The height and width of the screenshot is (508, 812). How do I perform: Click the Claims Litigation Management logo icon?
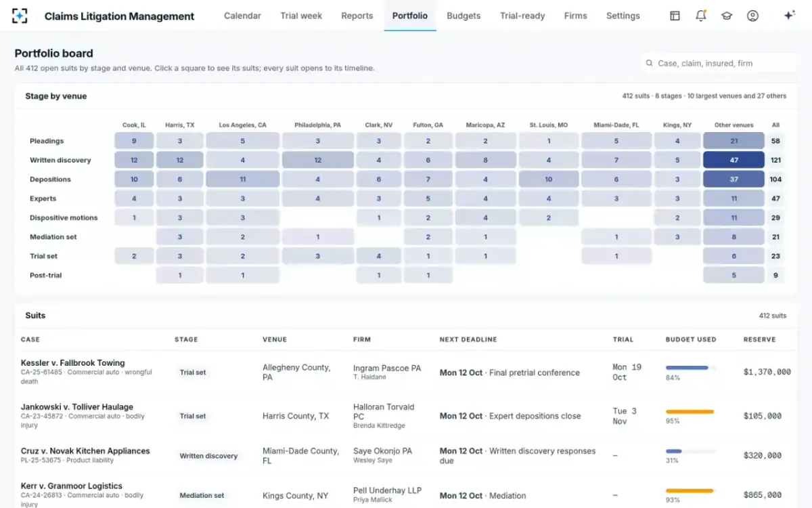[x=20, y=16]
